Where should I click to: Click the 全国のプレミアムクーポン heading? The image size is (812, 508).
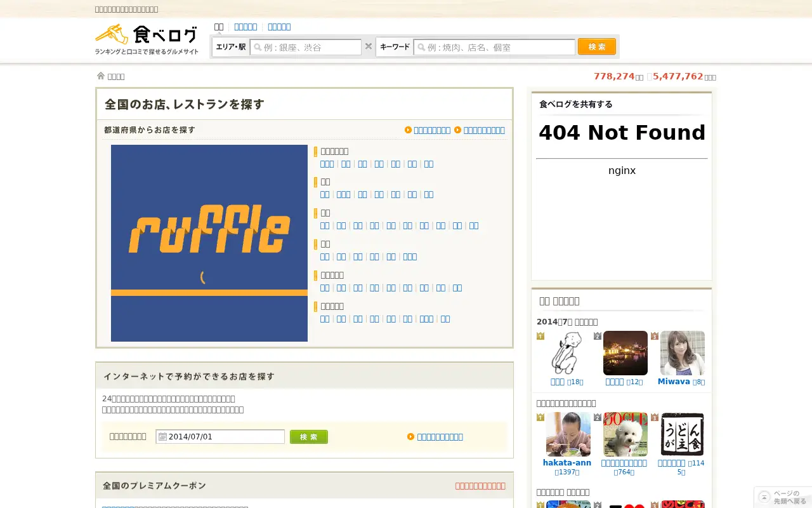coord(155,486)
